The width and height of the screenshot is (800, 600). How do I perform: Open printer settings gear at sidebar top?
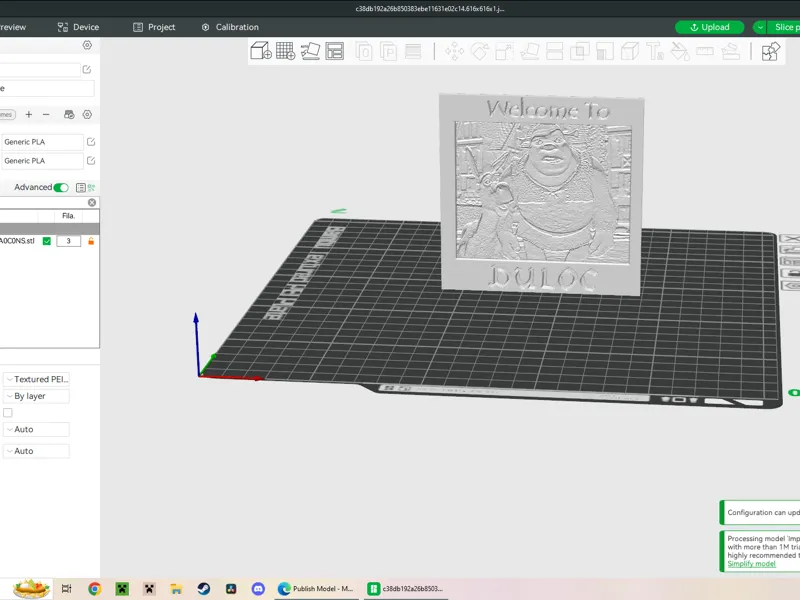[x=87, y=45]
